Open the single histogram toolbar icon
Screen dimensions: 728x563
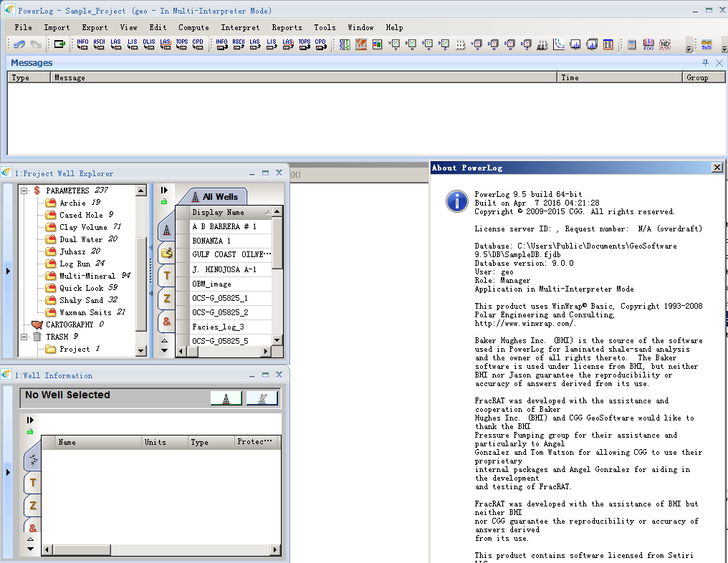tap(575, 44)
